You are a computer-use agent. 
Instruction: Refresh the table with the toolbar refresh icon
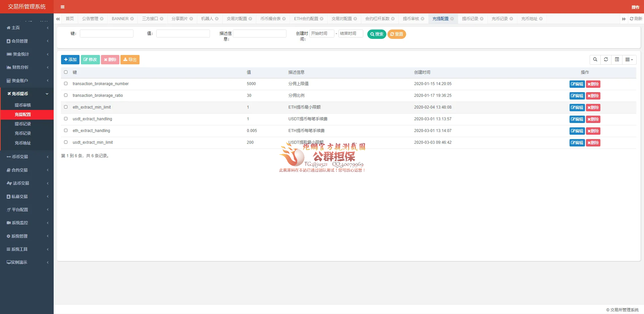coord(606,60)
